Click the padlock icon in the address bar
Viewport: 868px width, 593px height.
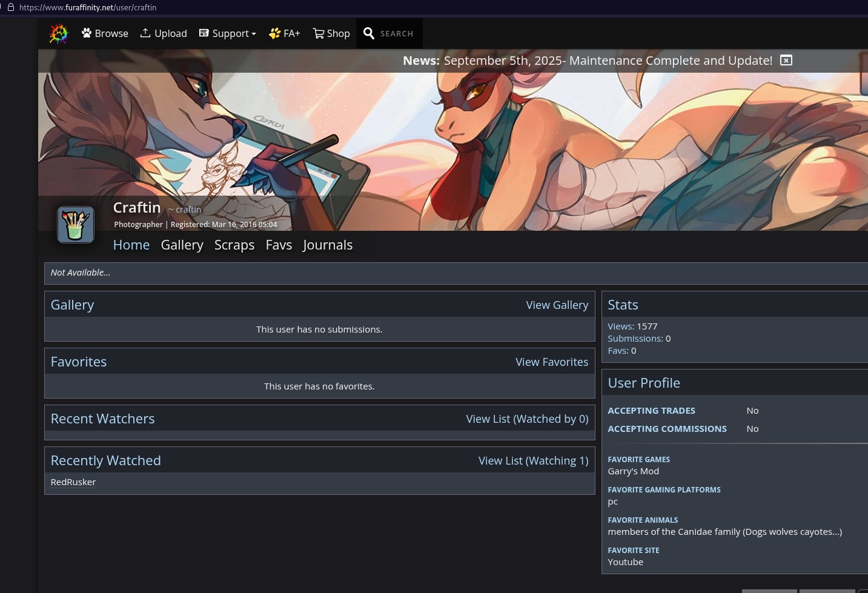[11, 7]
